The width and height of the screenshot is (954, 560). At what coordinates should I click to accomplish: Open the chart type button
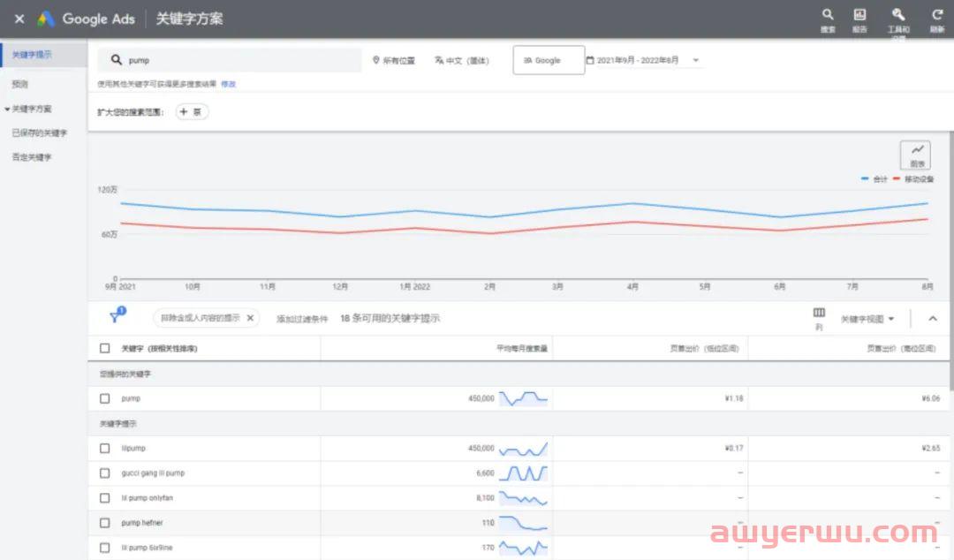pos(916,155)
